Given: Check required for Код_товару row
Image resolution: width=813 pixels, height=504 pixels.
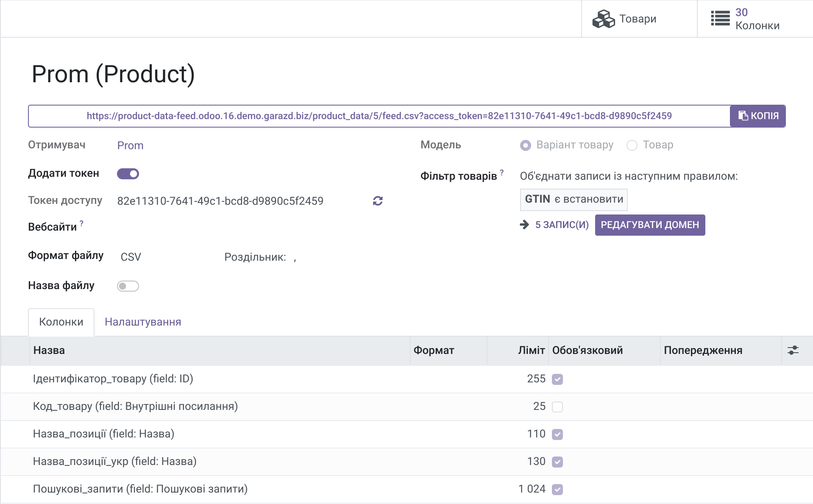Looking at the screenshot, I should tap(557, 407).
